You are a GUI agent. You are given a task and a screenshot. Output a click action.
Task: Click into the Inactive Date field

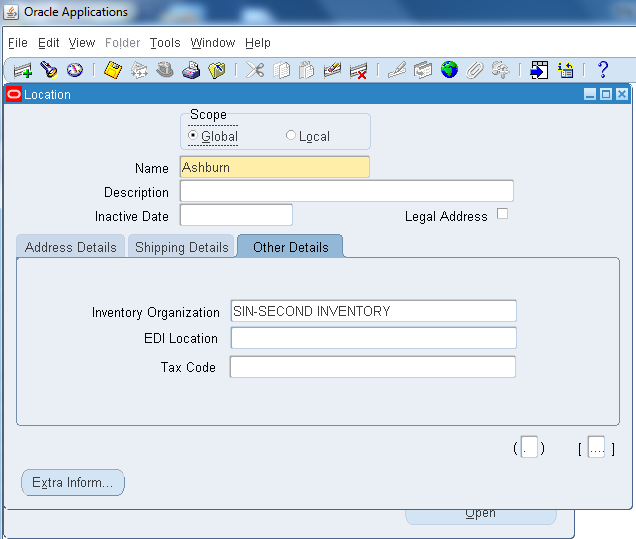pos(236,215)
